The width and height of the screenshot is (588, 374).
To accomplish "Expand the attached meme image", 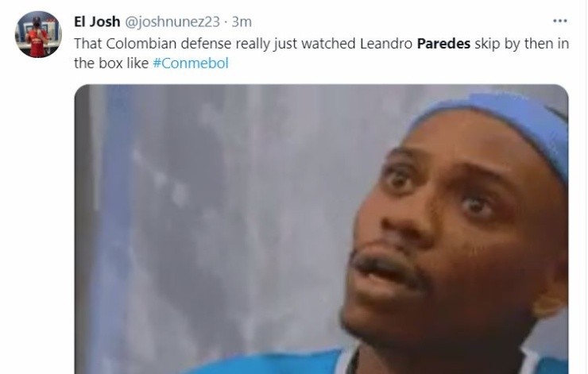I will pos(321,229).
